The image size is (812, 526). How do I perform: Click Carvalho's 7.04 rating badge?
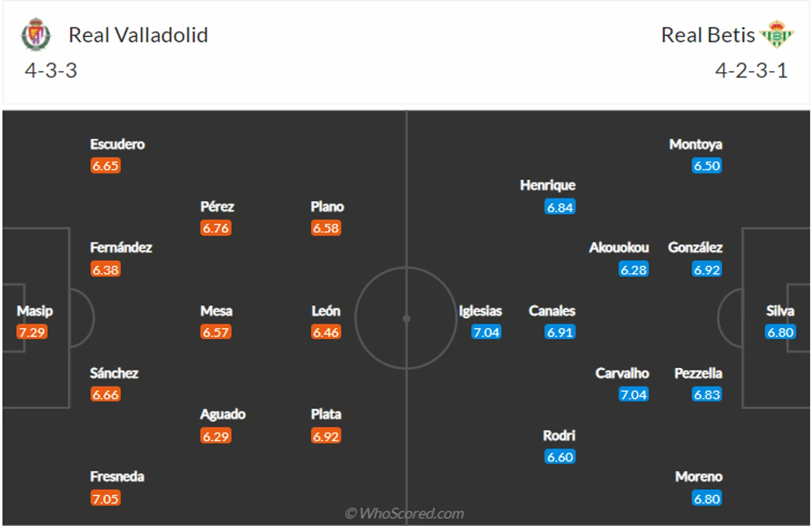(x=633, y=395)
